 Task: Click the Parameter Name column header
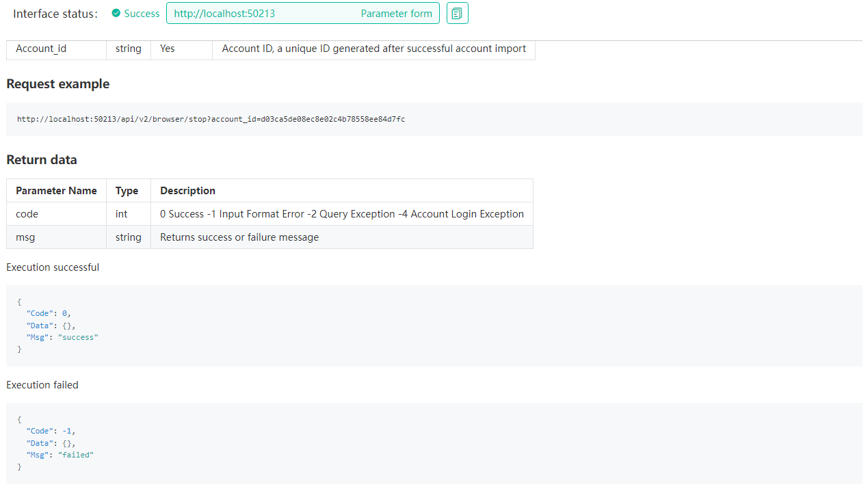(x=56, y=191)
